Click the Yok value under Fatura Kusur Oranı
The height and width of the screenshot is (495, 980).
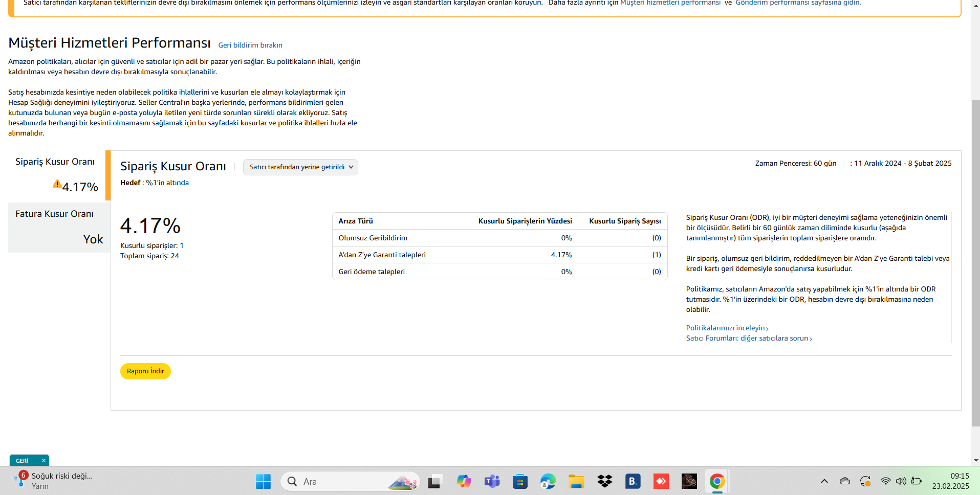click(x=93, y=239)
